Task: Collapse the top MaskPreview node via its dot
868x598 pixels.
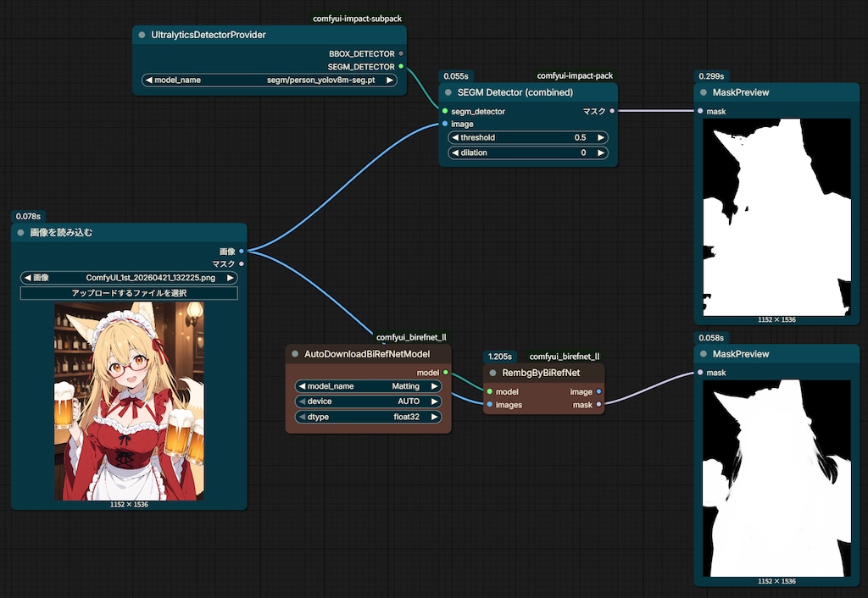Action: (x=703, y=92)
